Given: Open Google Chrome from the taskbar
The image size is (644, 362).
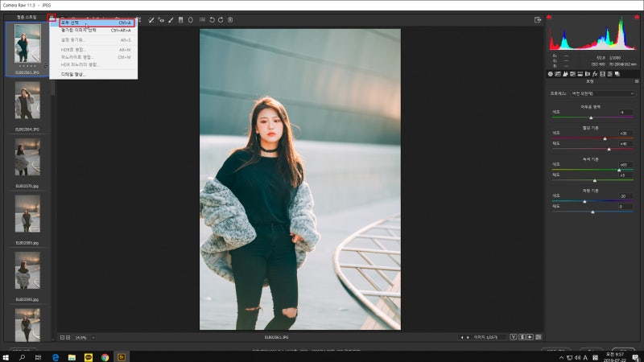Looking at the screenshot, I should coord(105,357).
